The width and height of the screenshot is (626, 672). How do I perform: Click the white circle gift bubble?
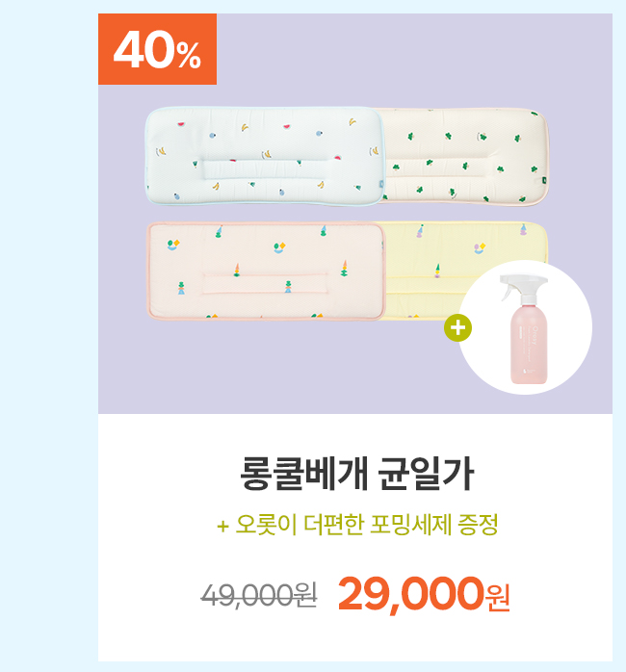click(x=525, y=328)
